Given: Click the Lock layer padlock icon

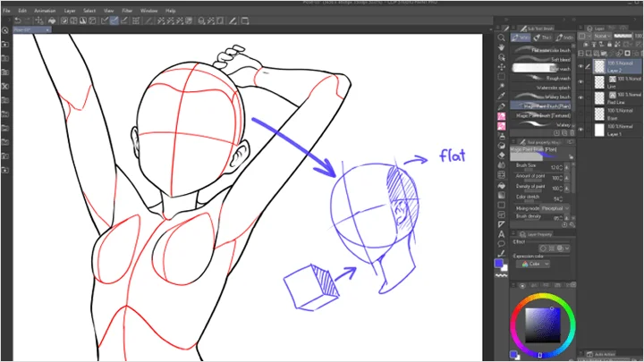Looking at the screenshot, I should [x=609, y=45].
